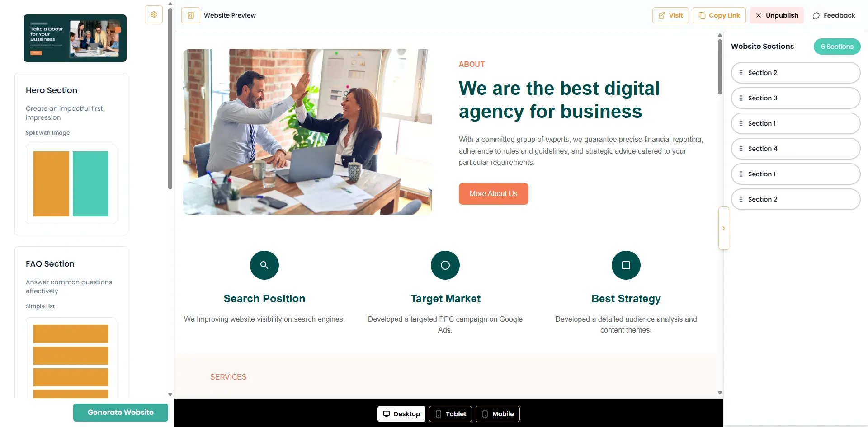This screenshot has height=427, width=868.
Task: Select the Hero Section split layout preview
Action: (71, 184)
